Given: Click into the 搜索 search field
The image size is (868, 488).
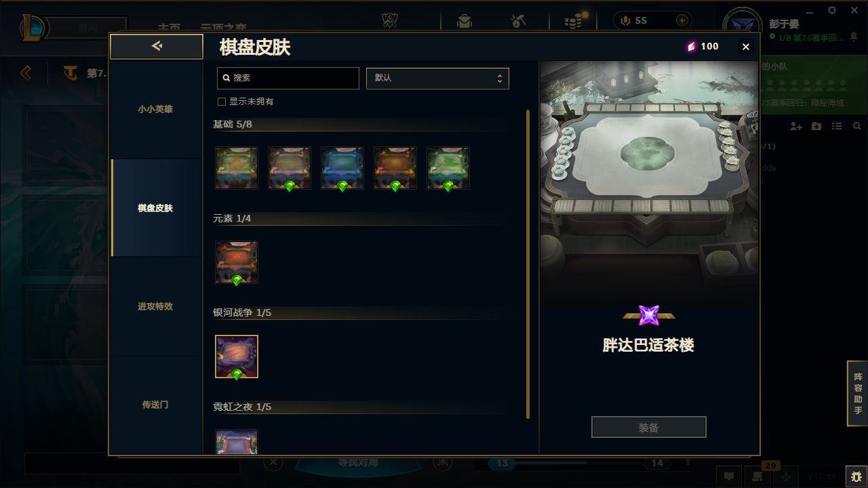Looking at the screenshot, I should pyautogui.click(x=288, y=78).
